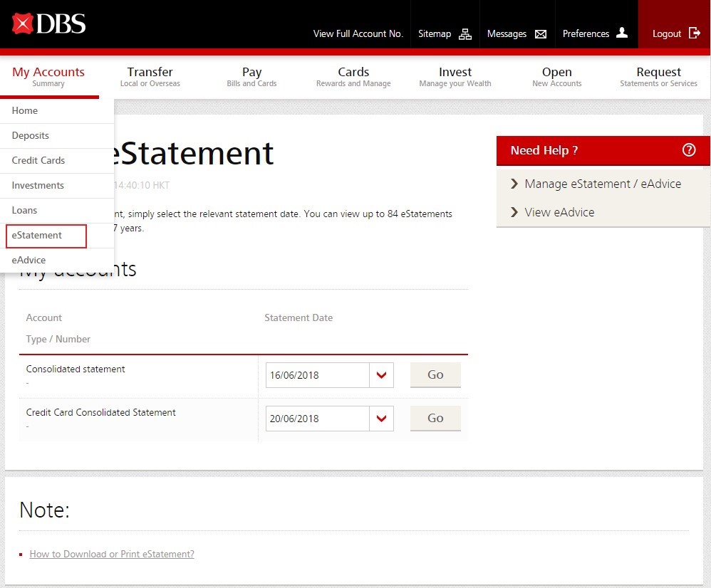Image resolution: width=711 pixels, height=588 pixels.
Task: Select Deposits from the side menu
Action: click(31, 135)
